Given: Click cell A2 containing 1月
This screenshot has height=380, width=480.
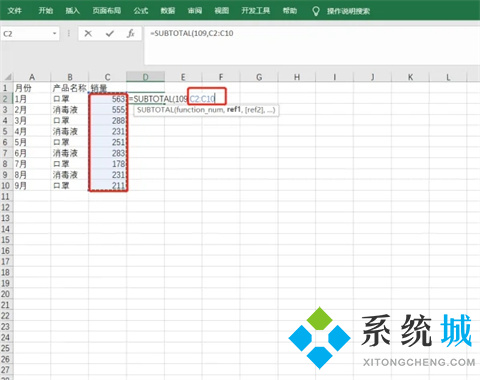Looking at the screenshot, I should point(32,99).
